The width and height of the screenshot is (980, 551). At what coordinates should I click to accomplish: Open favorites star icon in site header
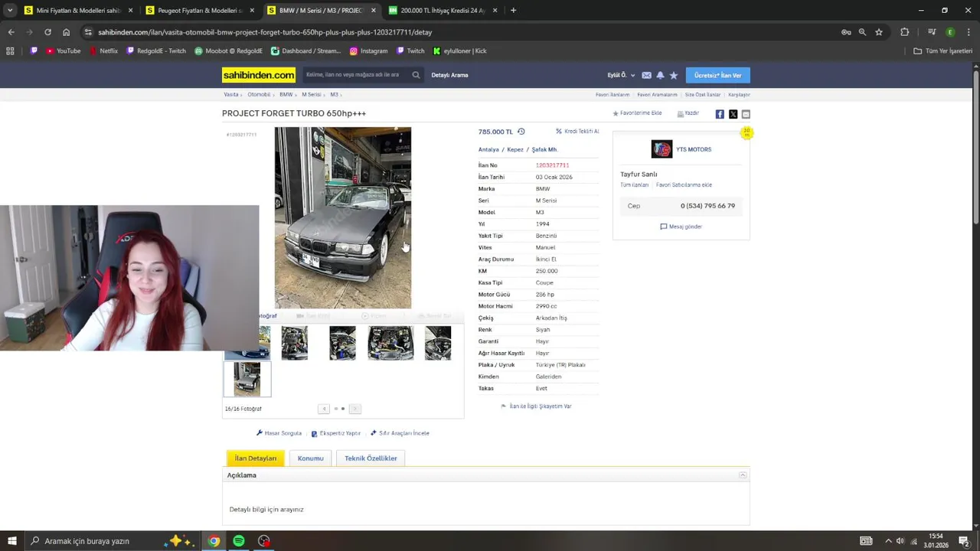click(674, 75)
